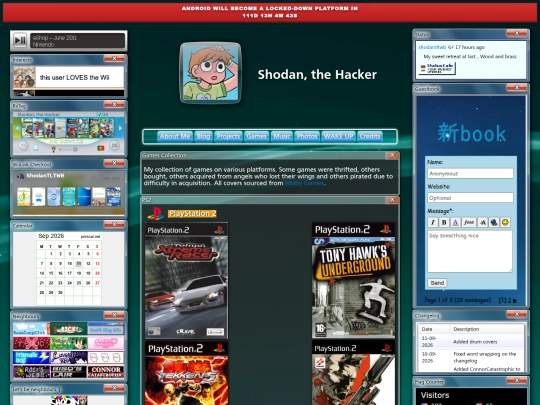Open the font picker button in guestbook
Image resolution: width=540 pixels, height=405 pixels.
click(x=469, y=222)
